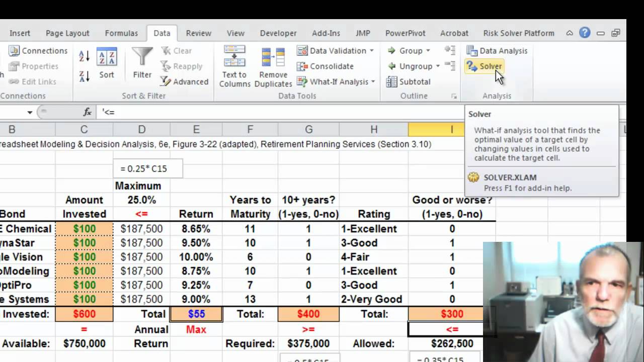Reapply the filter
Image resolution: width=644 pixels, height=362 pixels.
[181, 66]
